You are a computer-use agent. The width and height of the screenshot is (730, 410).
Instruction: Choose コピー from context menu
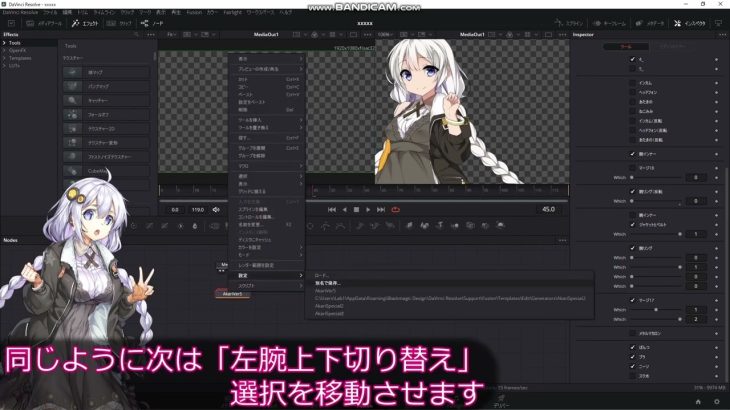269,87
